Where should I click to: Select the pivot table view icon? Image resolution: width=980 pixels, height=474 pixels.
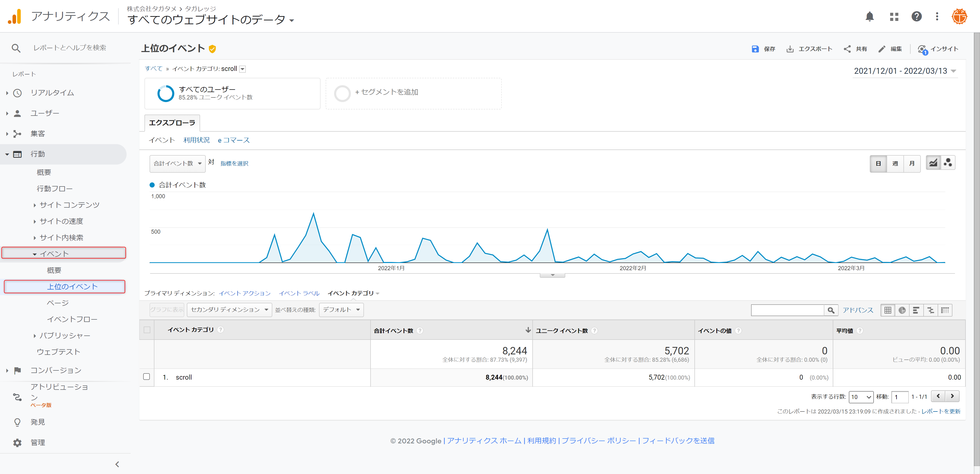click(945, 310)
